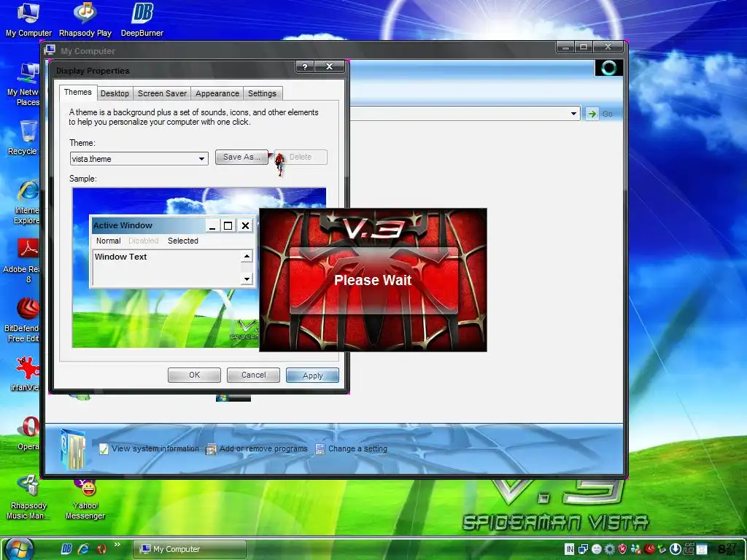Open the Settings tab

[262, 93]
